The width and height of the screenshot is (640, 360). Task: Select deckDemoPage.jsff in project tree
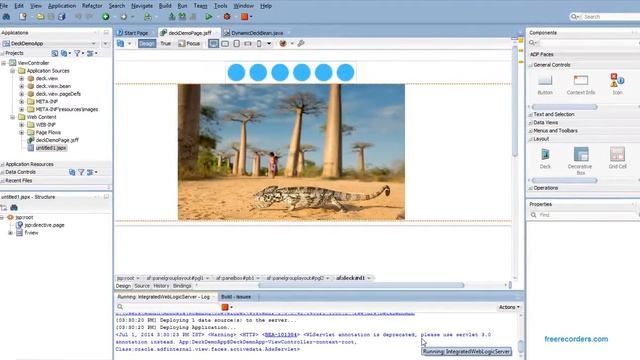[x=57, y=140]
